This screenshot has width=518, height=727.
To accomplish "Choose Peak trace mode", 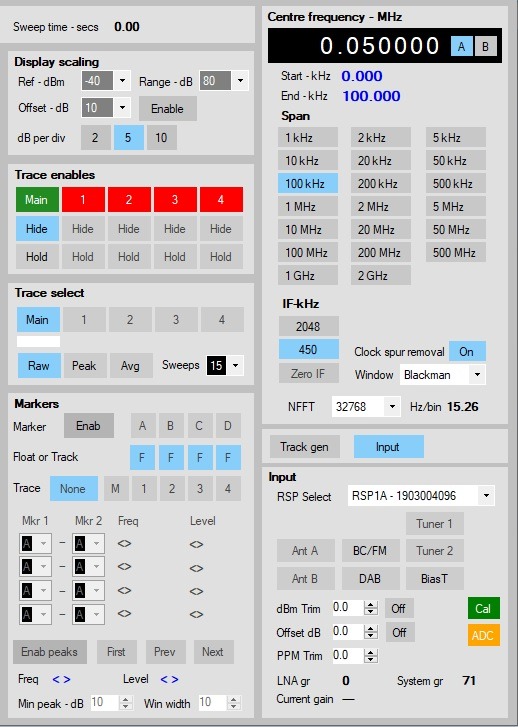I will [x=84, y=365].
